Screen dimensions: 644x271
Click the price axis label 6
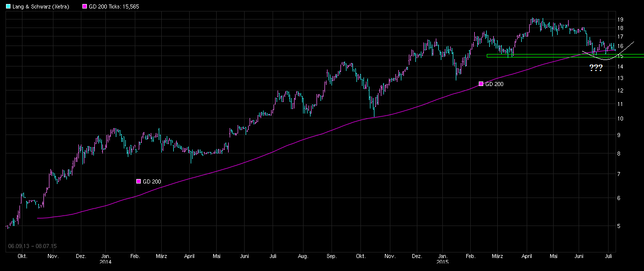619,198
